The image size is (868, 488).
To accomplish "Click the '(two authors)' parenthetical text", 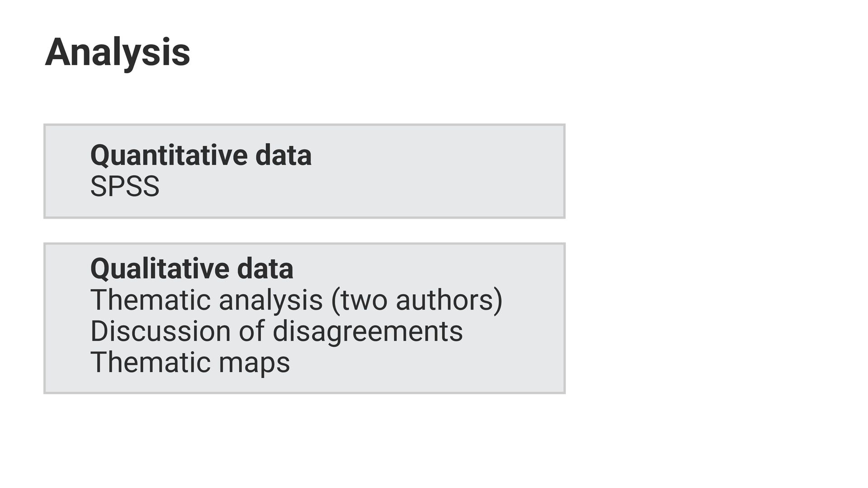I will coord(417,300).
